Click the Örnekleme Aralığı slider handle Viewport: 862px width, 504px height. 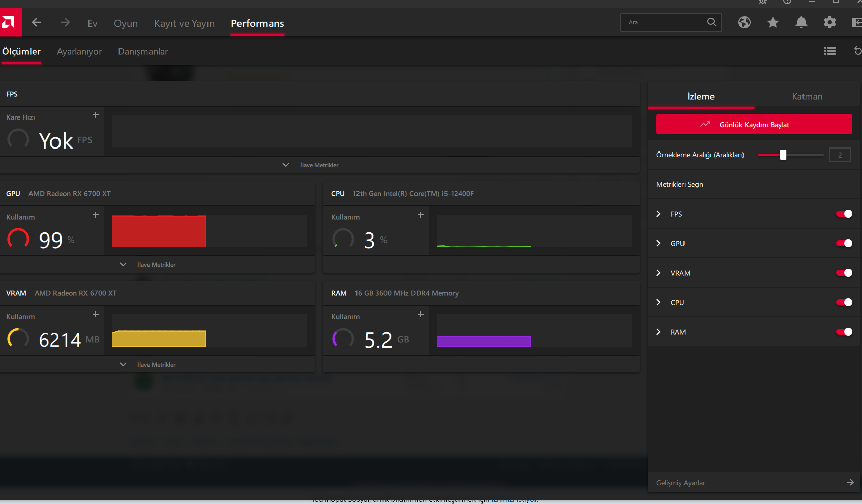coord(783,155)
